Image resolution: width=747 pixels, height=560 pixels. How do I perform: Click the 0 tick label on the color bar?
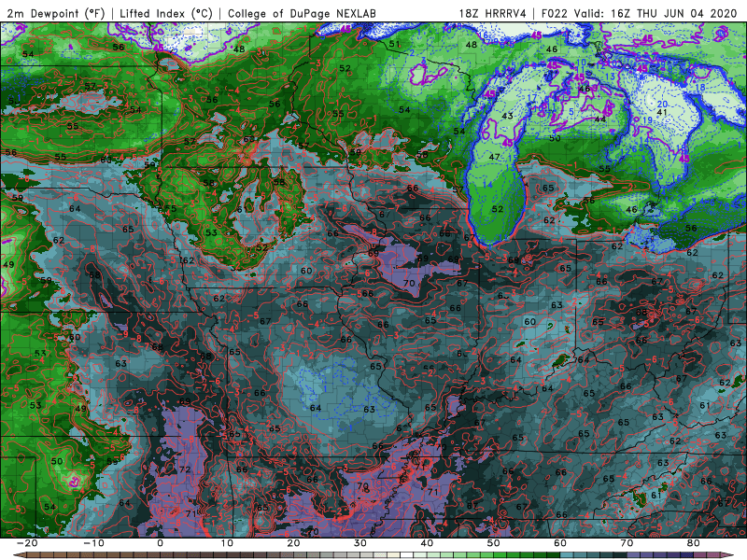point(160,543)
